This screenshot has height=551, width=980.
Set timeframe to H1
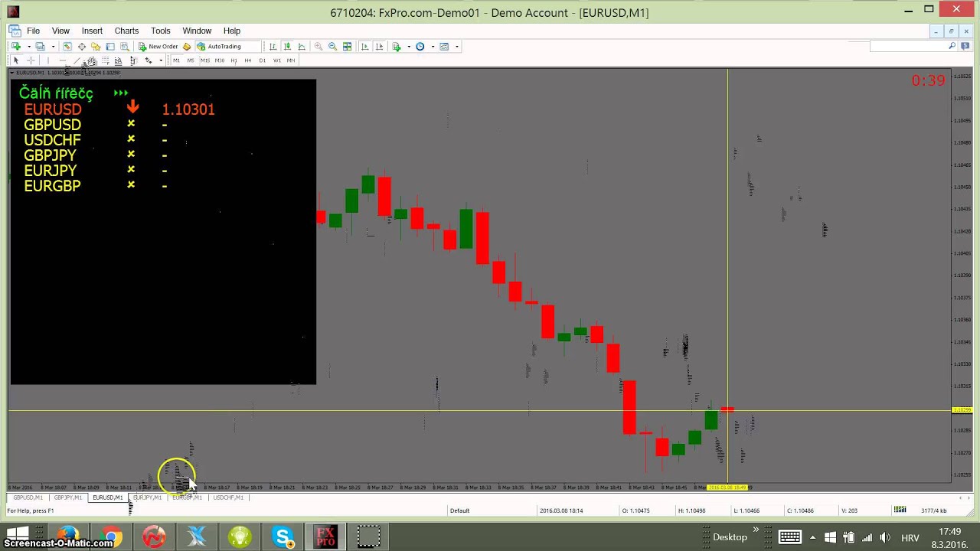click(x=234, y=60)
